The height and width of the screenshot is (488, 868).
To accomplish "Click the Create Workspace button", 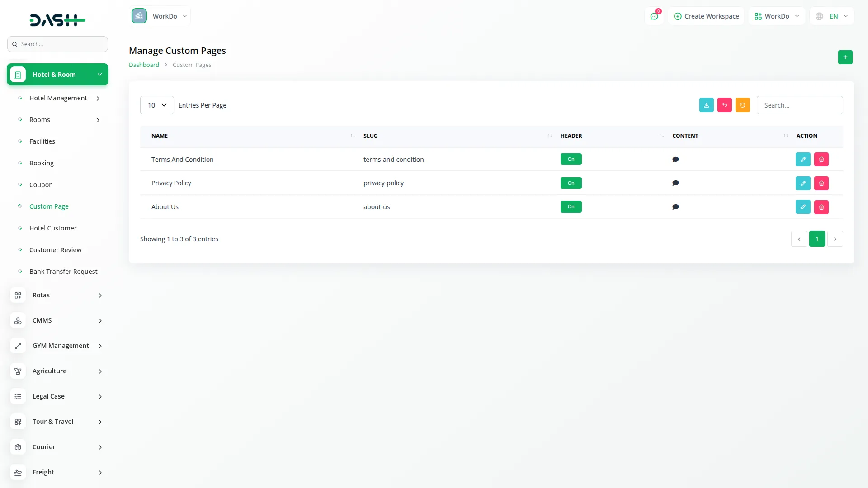I will pos(706,16).
